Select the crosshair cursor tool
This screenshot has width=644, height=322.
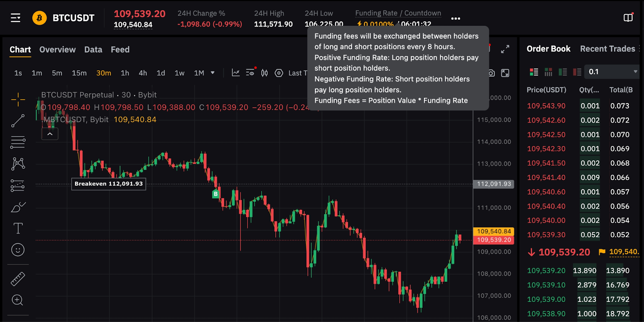tap(18, 99)
